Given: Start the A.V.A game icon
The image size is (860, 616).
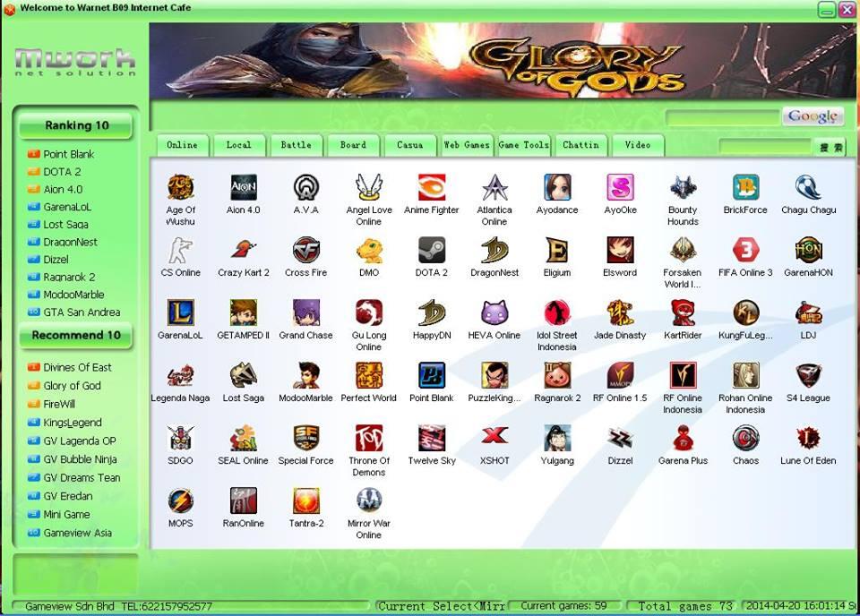Looking at the screenshot, I should click(306, 187).
